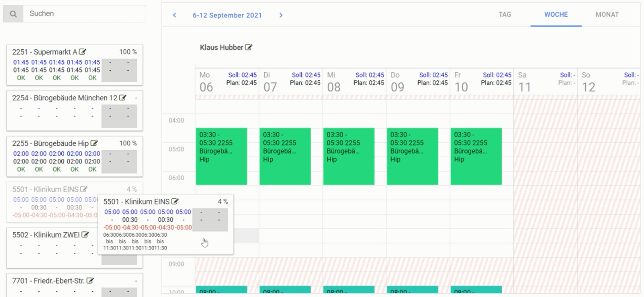Edit Klinikum EINS in popup card
This screenshot has width=644, height=297.
(x=175, y=201)
